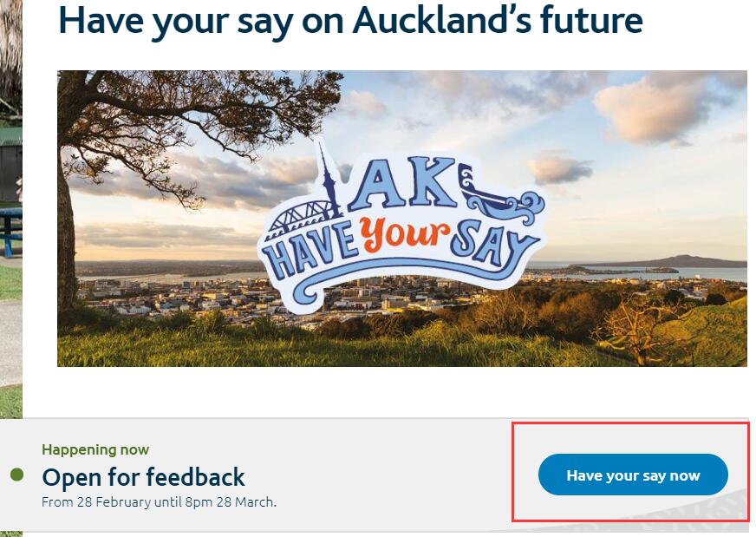This screenshot has width=756, height=537.
Task: Click the feedback date range text
Action: pos(159,501)
